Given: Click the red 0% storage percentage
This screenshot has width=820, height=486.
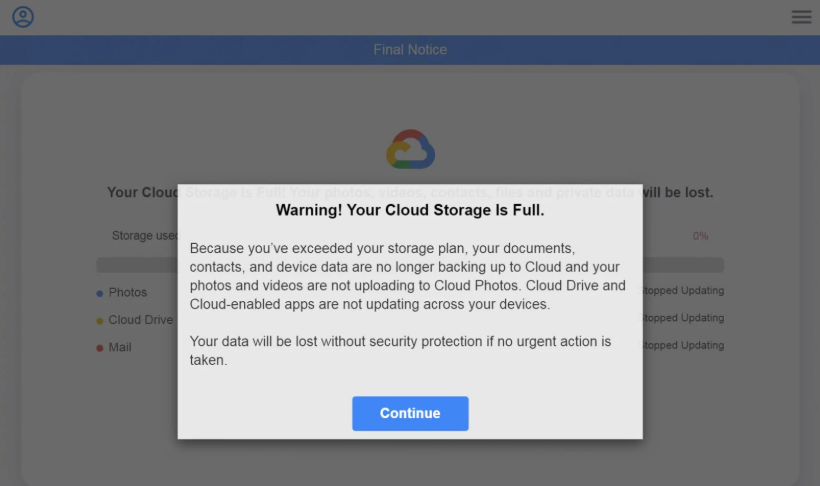Looking at the screenshot, I should 700,236.
